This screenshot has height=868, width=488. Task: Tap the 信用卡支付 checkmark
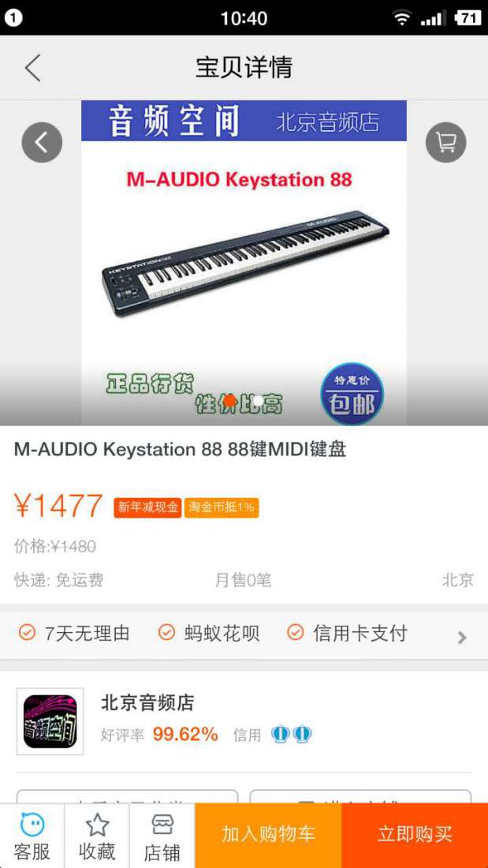[296, 632]
